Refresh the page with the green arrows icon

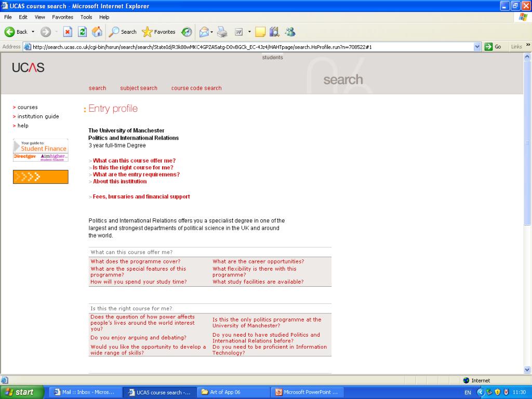(82, 32)
